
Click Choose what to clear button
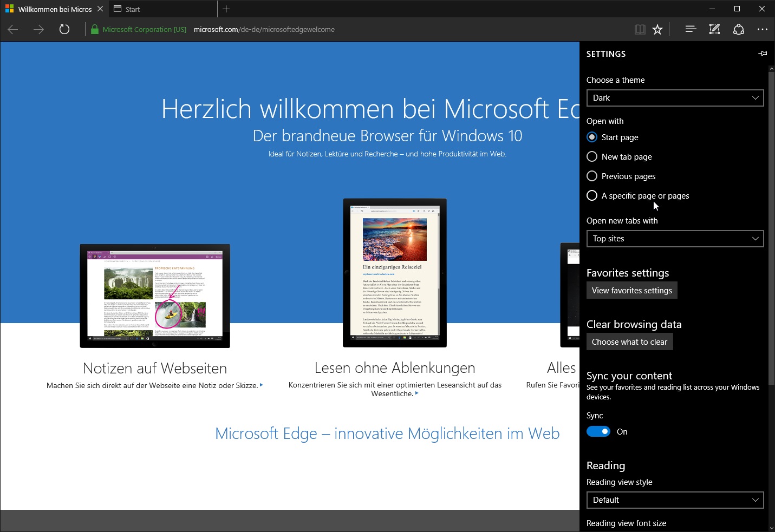click(630, 342)
